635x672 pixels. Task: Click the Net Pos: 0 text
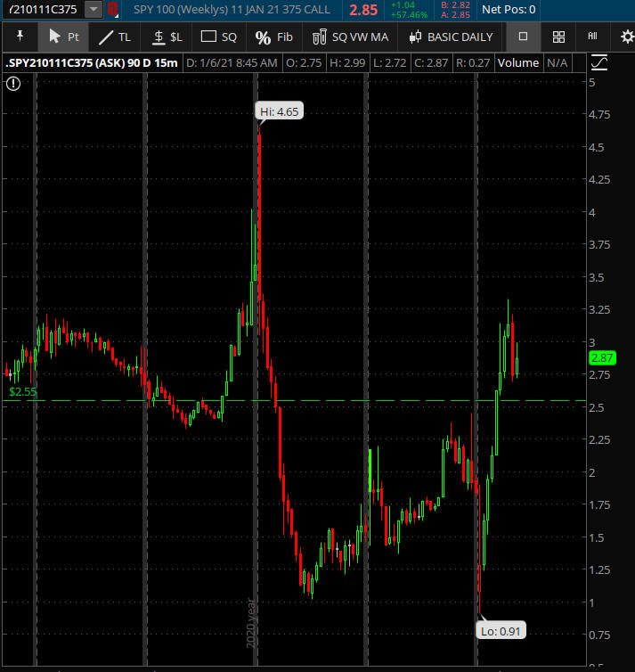[509, 10]
